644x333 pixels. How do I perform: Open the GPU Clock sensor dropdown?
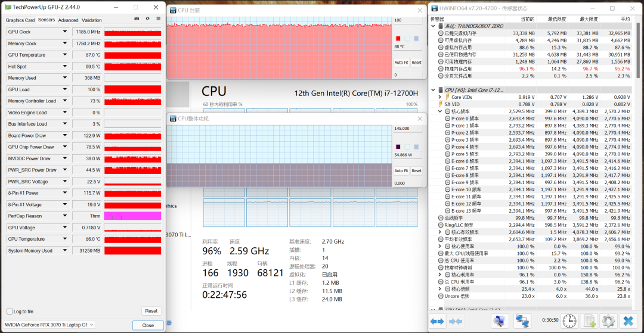coord(64,32)
